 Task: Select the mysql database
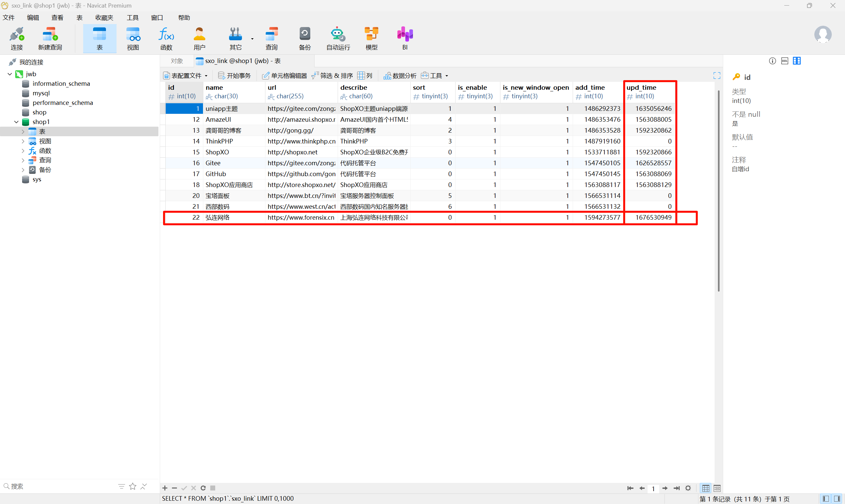(x=41, y=93)
